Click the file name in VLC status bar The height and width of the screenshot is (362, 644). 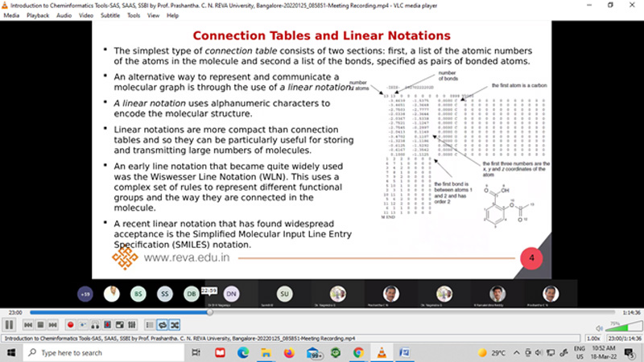[x=180, y=339]
